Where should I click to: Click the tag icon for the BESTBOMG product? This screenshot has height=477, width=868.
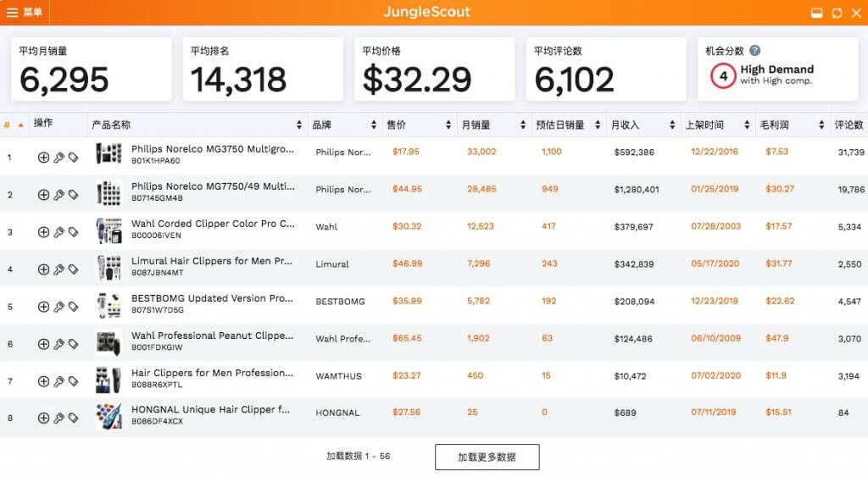(x=73, y=307)
